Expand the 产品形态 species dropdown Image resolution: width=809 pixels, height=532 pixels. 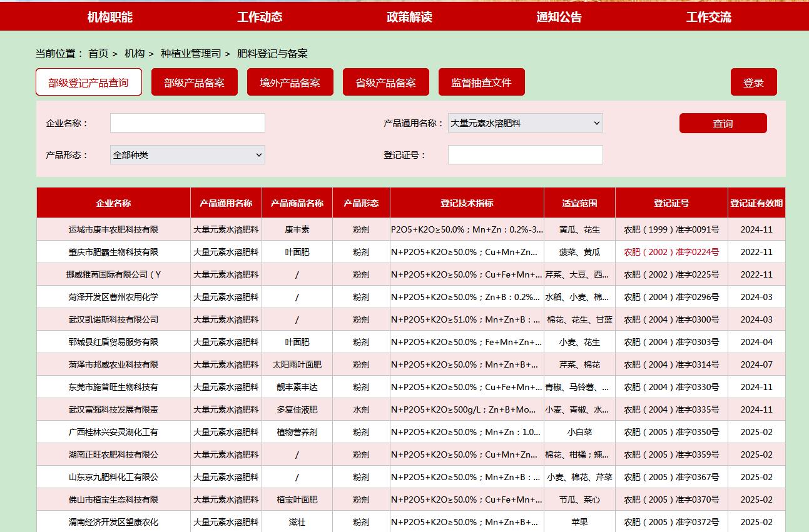click(186, 154)
